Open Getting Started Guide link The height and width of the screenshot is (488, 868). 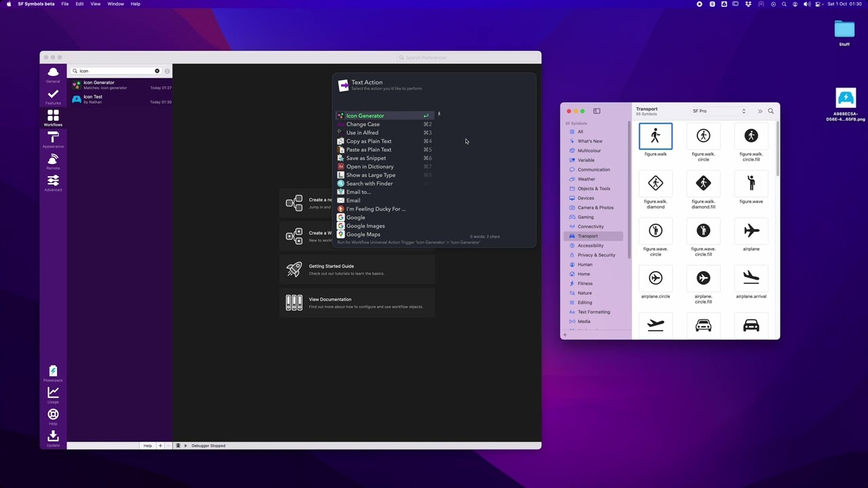point(357,269)
